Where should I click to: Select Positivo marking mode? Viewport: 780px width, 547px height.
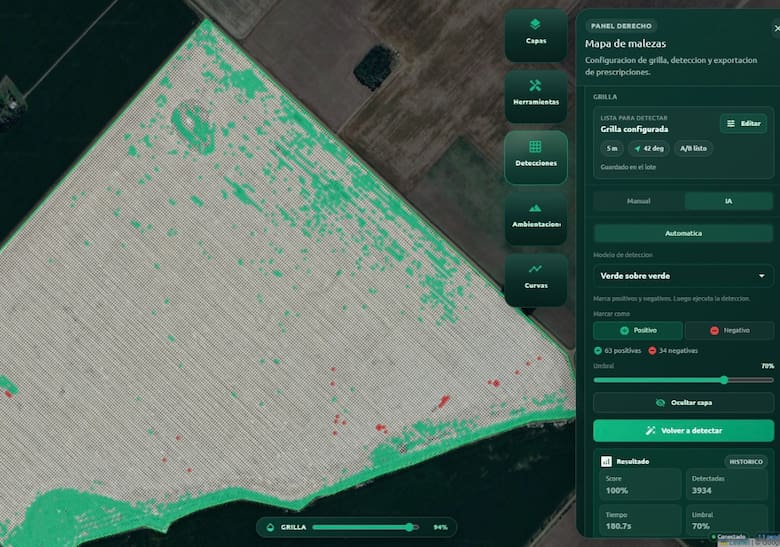point(638,330)
